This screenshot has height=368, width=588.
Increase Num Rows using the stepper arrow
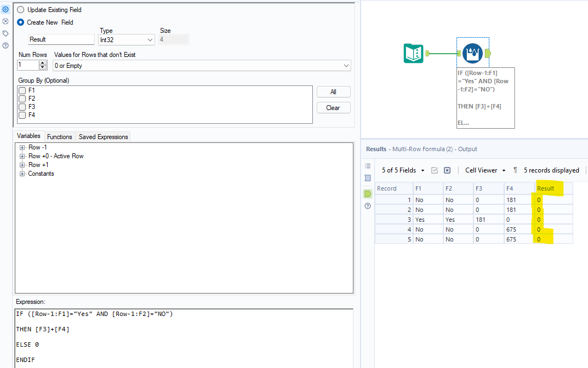(x=43, y=61)
